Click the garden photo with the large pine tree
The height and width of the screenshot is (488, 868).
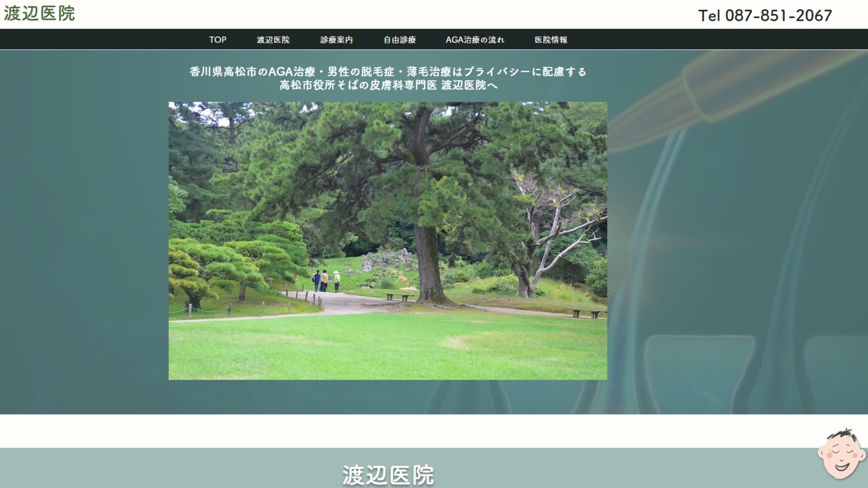pos(388,239)
